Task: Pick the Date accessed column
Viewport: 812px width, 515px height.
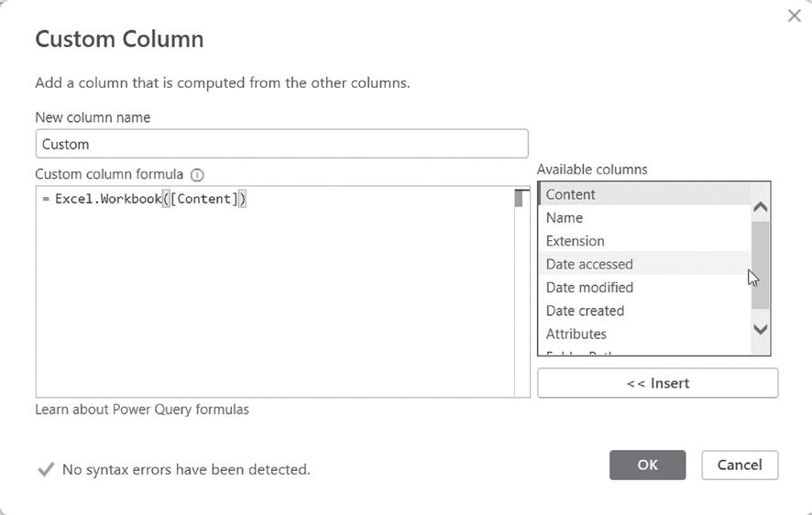Action: [589, 264]
